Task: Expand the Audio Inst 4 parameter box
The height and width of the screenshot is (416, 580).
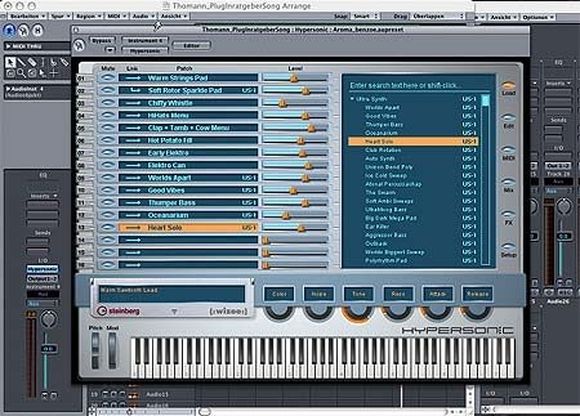Action: (x=7, y=89)
